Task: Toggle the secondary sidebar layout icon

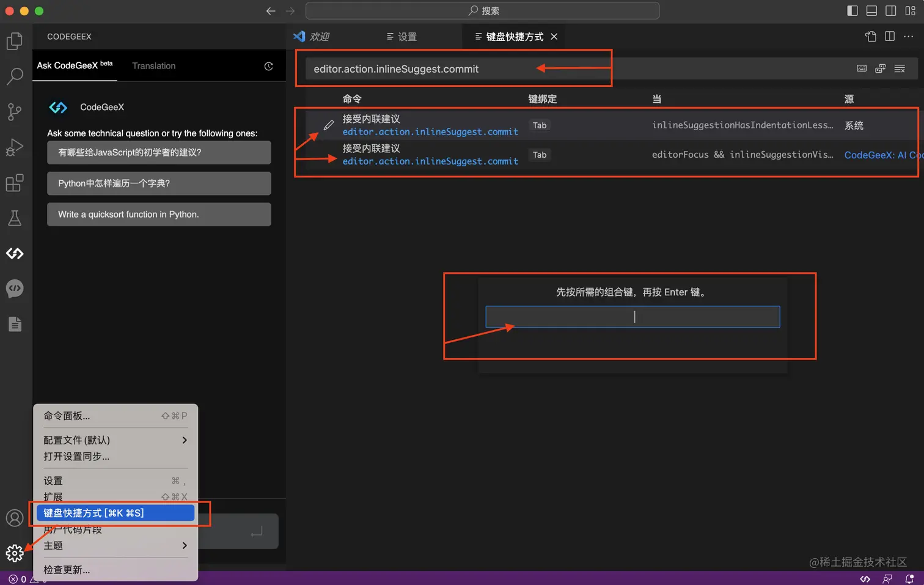Action: [891, 11]
